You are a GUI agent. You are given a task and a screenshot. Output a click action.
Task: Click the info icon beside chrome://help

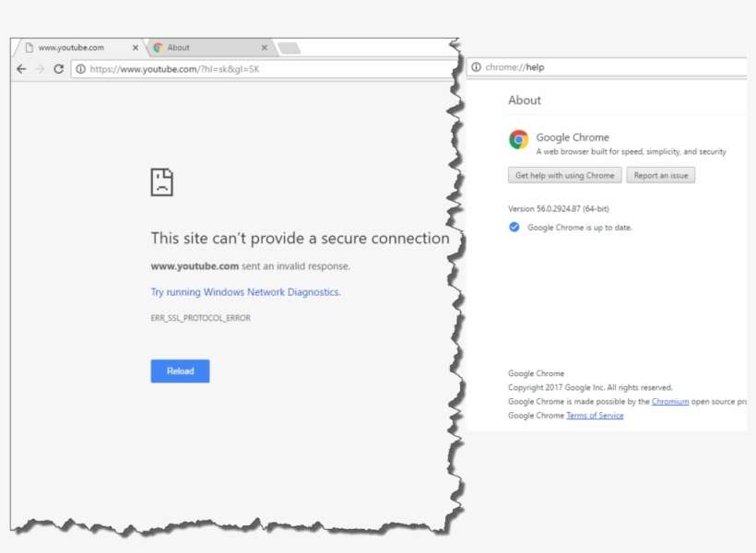coord(478,66)
